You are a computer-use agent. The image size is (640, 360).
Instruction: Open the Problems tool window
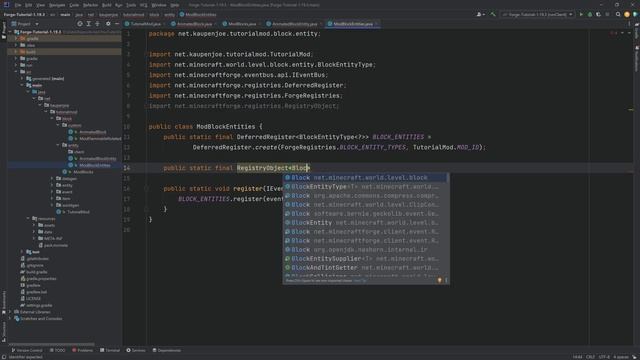pyautogui.click(x=82, y=350)
